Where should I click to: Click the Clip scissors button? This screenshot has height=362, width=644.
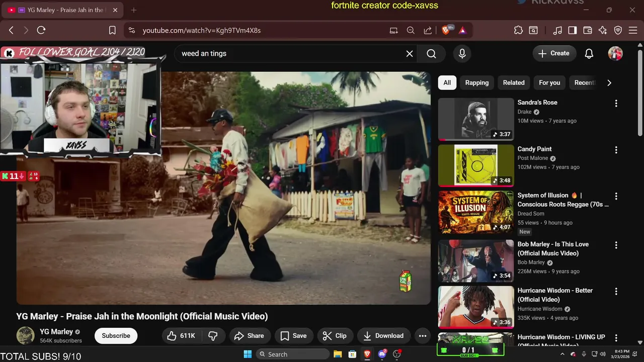(x=335, y=336)
